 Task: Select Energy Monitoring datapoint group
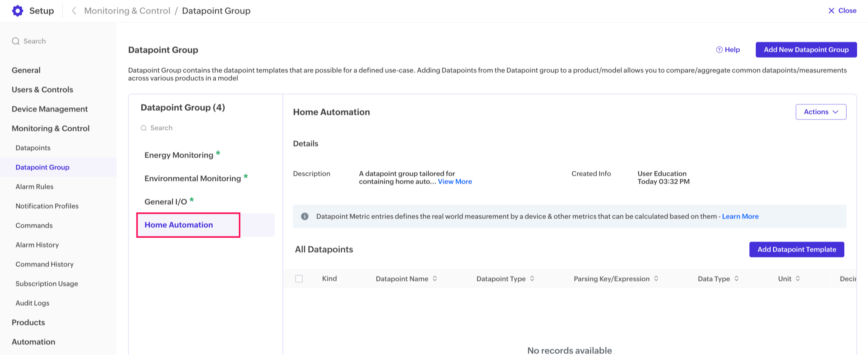click(179, 155)
